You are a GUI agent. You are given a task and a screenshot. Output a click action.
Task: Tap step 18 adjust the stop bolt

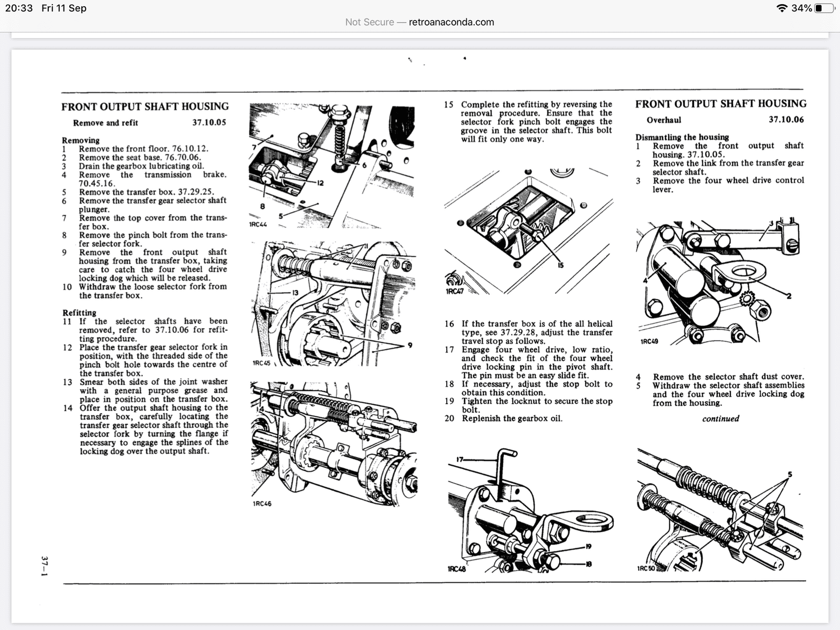pos(529,388)
